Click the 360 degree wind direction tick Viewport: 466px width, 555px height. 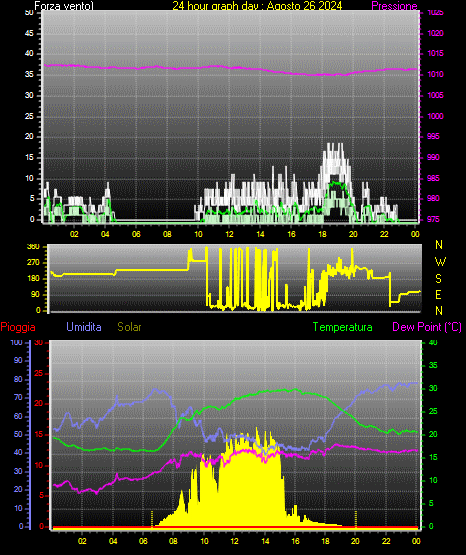point(33,247)
